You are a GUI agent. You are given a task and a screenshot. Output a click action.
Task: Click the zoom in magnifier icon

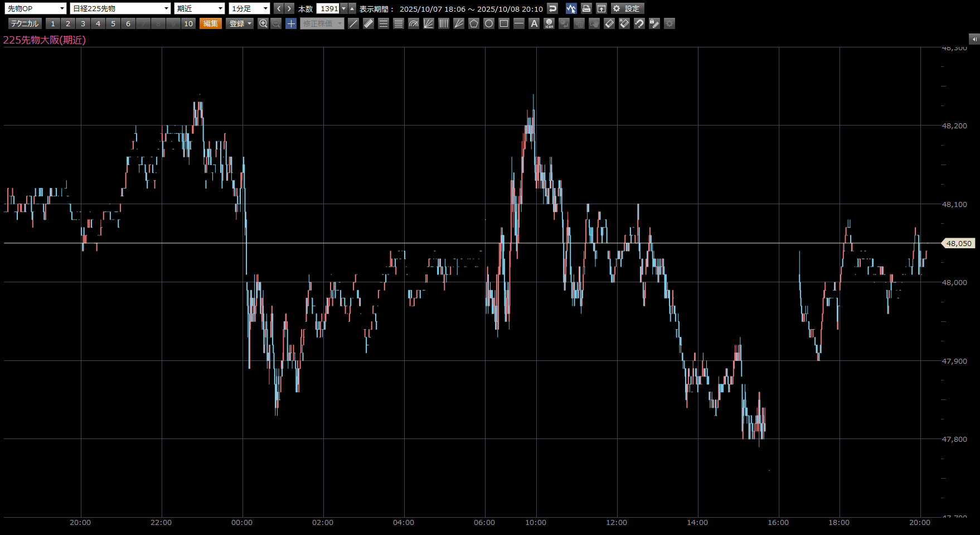263,23
